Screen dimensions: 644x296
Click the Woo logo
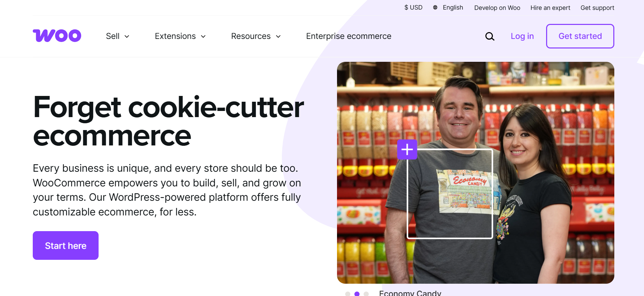point(57,36)
